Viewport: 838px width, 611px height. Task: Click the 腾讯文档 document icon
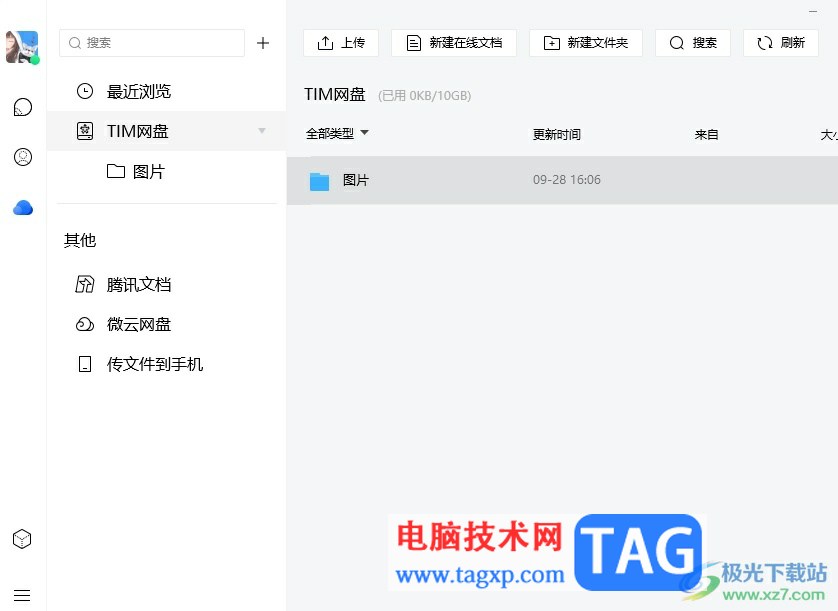tap(84, 284)
